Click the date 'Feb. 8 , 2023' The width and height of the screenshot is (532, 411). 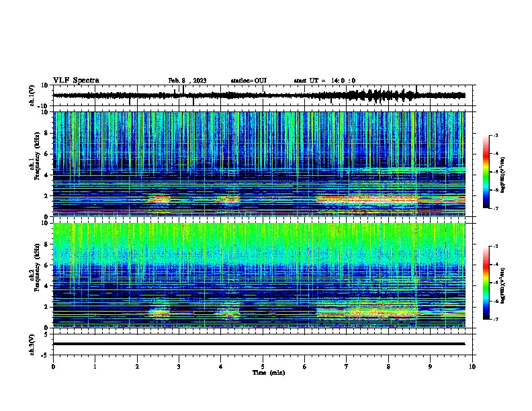pos(187,81)
